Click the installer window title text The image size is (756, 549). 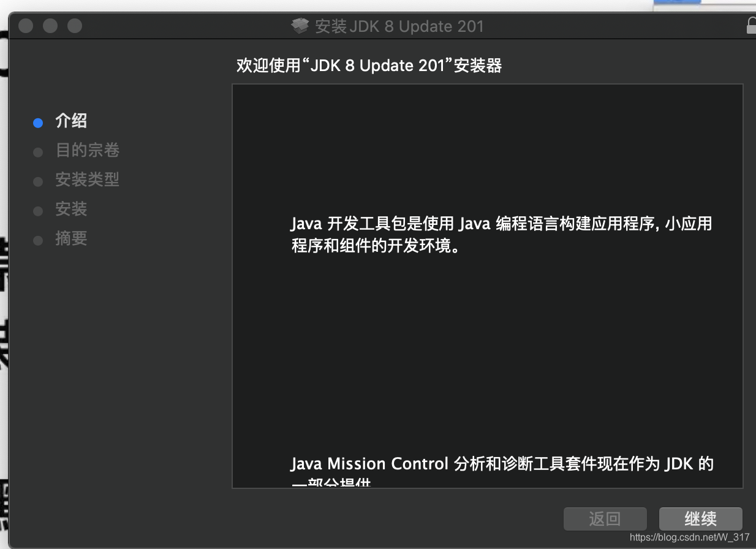[399, 27]
